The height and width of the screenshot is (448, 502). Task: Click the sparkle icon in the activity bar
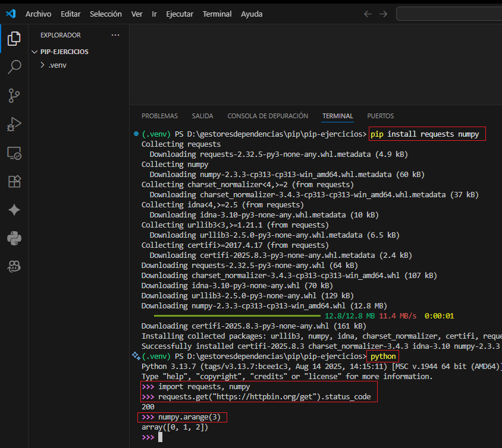pyautogui.click(x=14, y=210)
